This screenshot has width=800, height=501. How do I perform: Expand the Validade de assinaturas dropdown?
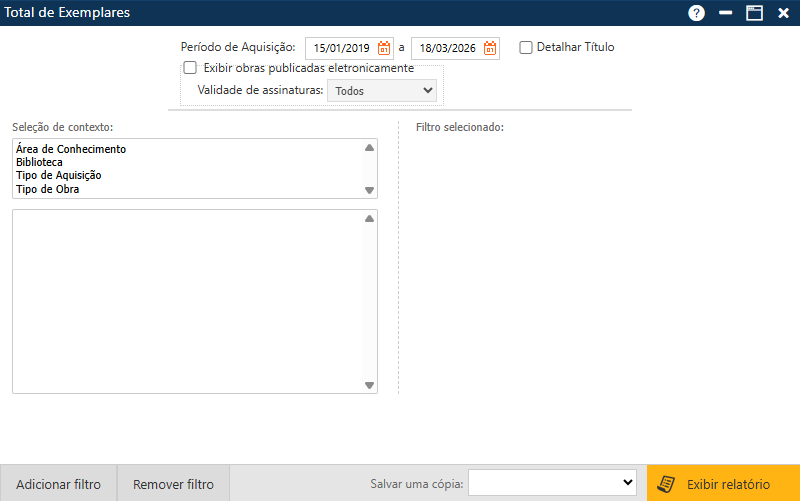(x=382, y=90)
